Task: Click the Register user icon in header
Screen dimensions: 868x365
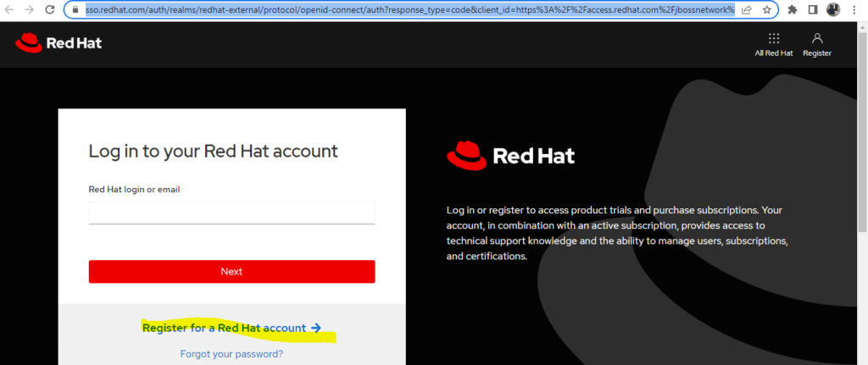Action: pos(817,45)
